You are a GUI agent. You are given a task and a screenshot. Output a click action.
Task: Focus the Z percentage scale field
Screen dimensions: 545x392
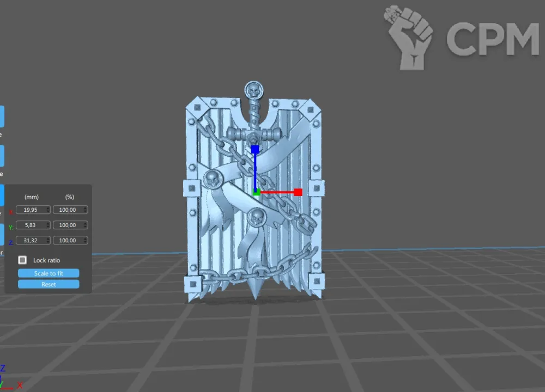tap(68, 240)
